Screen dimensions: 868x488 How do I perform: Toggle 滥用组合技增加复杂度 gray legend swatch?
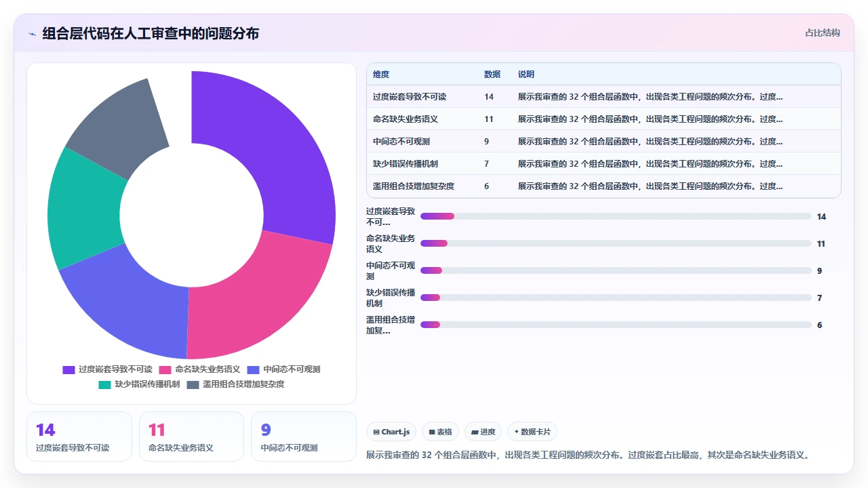pyautogui.click(x=193, y=384)
